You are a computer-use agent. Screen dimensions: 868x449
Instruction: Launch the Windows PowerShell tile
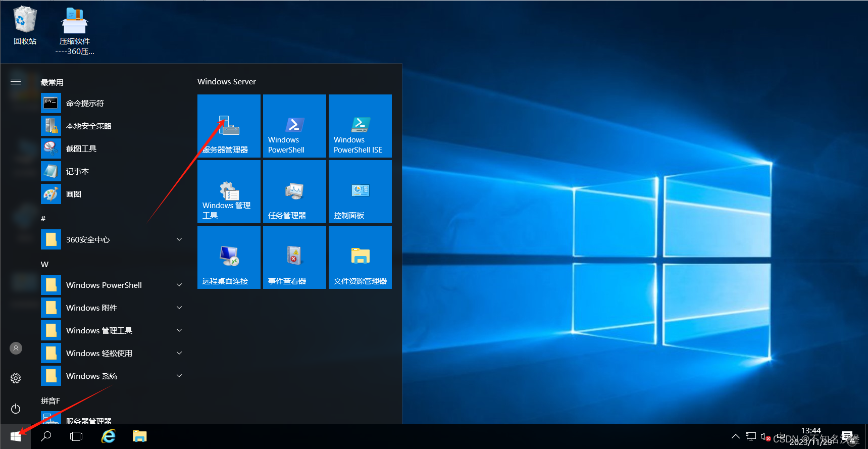[x=294, y=126]
